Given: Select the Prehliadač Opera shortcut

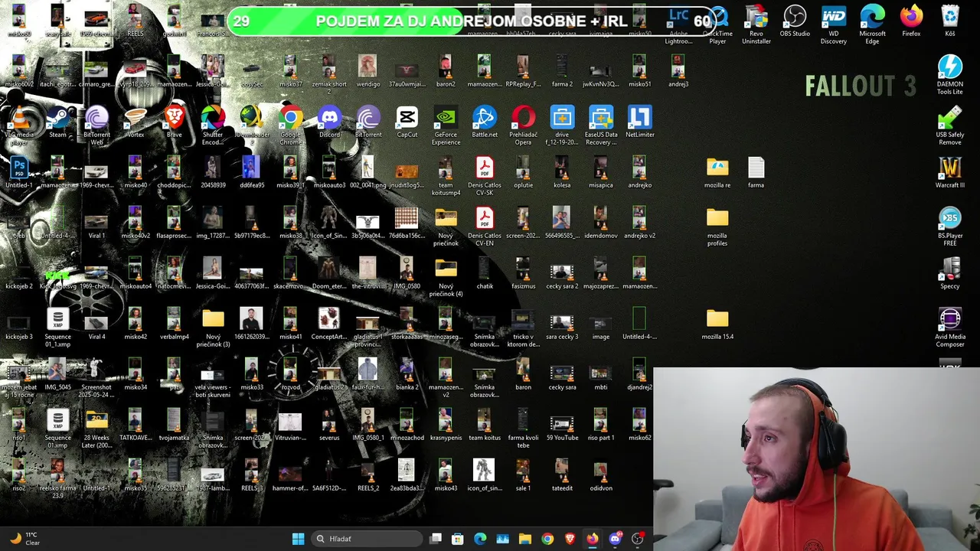Looking at the screenshot, I should coord(524,125).
